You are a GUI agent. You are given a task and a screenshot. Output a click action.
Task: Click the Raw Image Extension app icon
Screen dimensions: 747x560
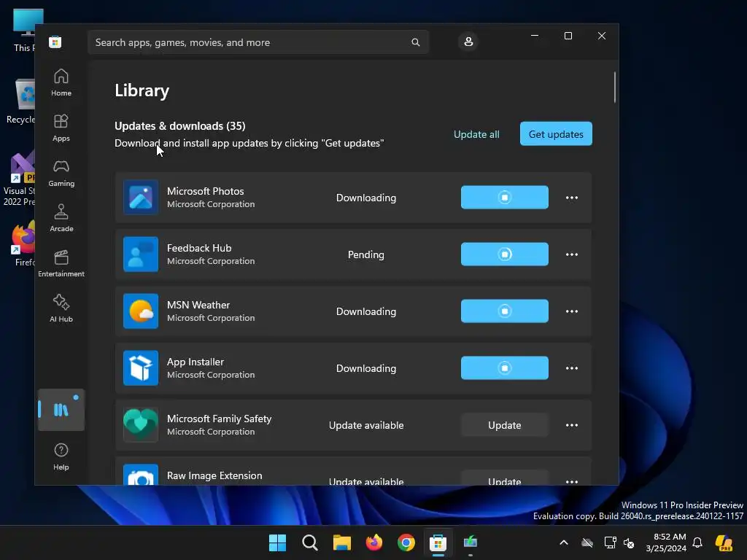(141, 475)
